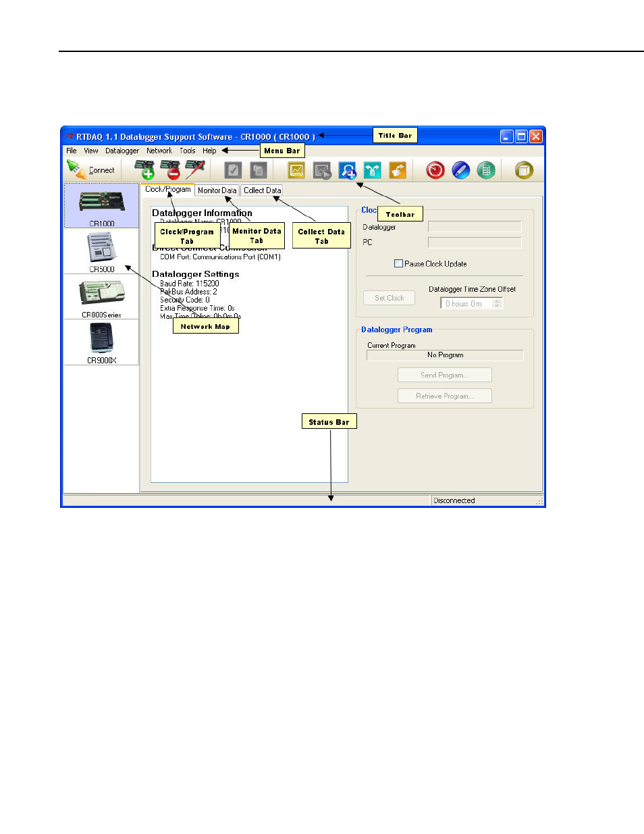Switch to the Clock/Program tab
The width and height of the screenshot is (644, 834).
[x=167, y=190]
